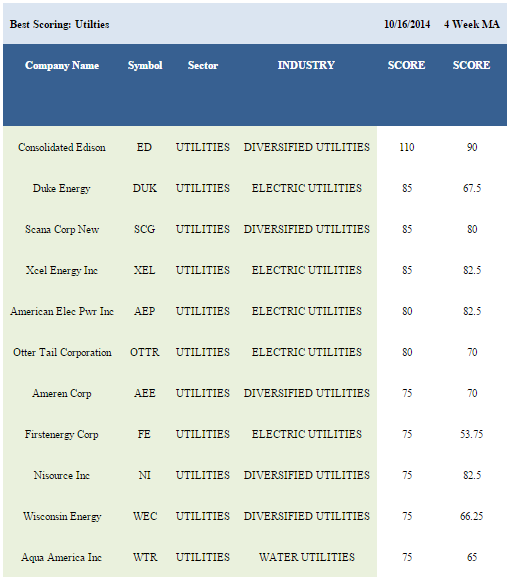Image resolution: width=511 pixels, height=582 pixels.
Task: Select American Elec Pwr Inc row name
Action: click(62, 311)
